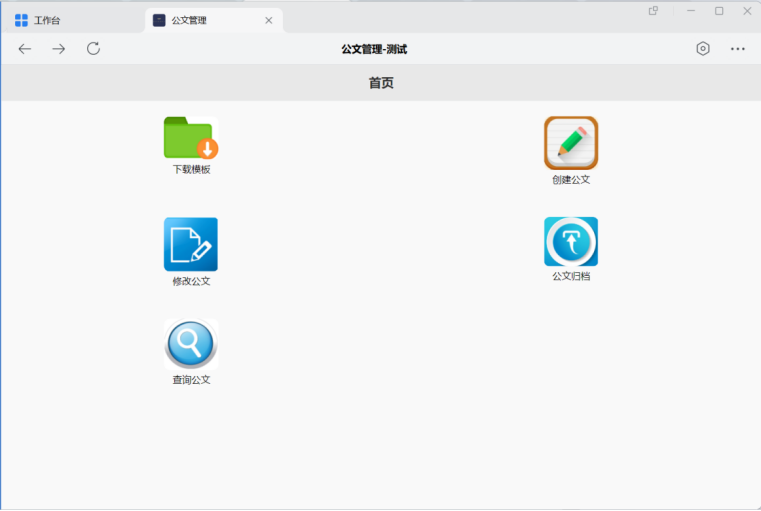Open the 下载模板 green folder icon

(x=191, y=138)
